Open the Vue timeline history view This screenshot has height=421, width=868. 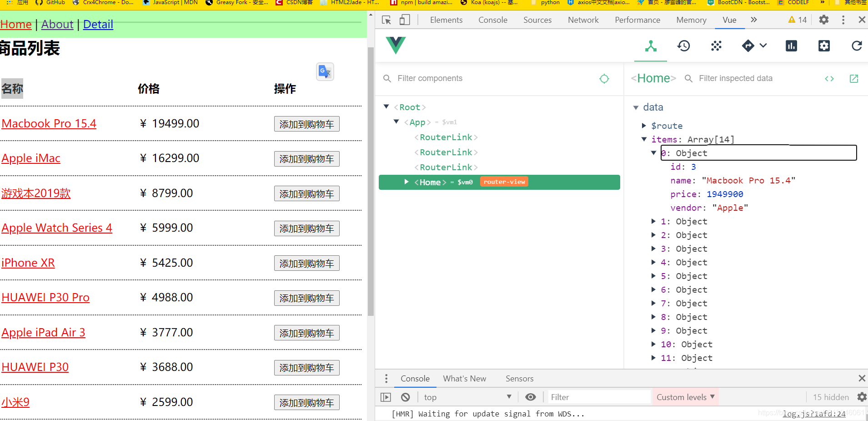click(x=683, y=46)
